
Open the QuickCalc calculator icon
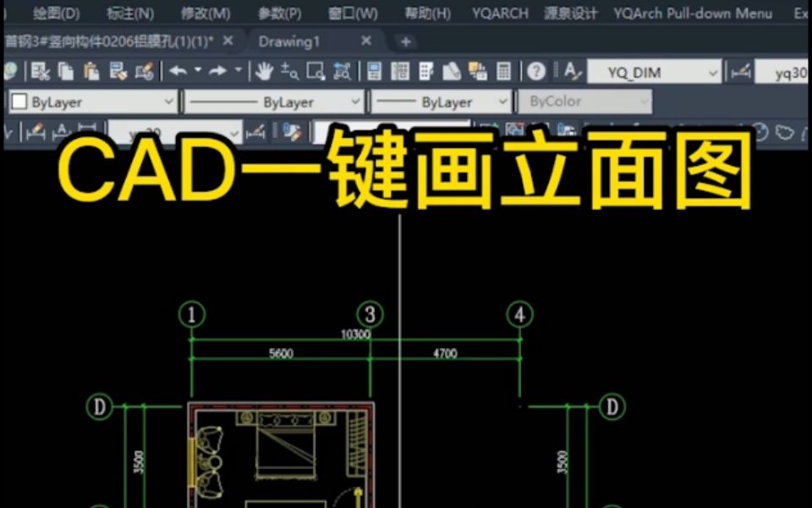pos(504,72)
